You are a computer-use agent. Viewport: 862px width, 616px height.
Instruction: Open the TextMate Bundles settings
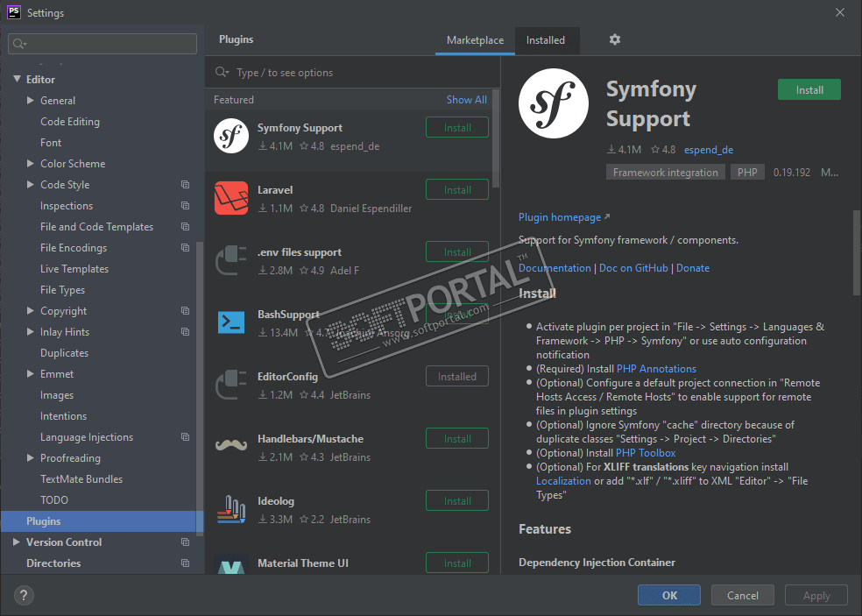(81, 479)
